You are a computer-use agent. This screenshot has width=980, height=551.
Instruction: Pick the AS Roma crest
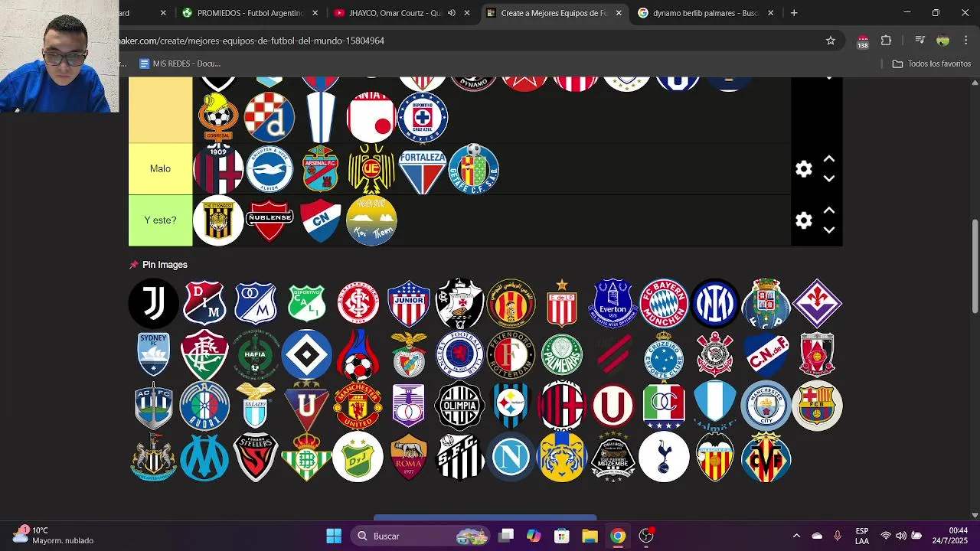click(x=409, y=457)
